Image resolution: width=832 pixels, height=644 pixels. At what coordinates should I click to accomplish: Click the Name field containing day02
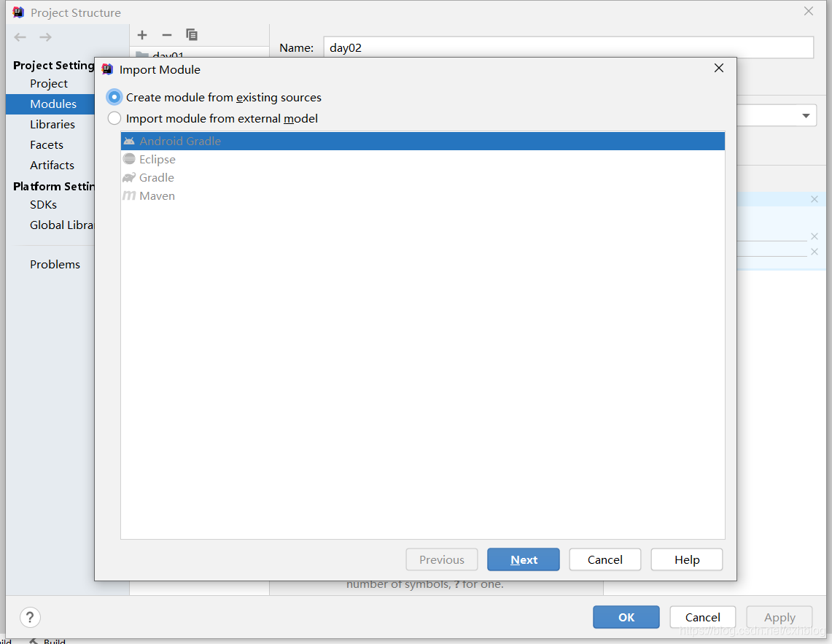point(568,48)
